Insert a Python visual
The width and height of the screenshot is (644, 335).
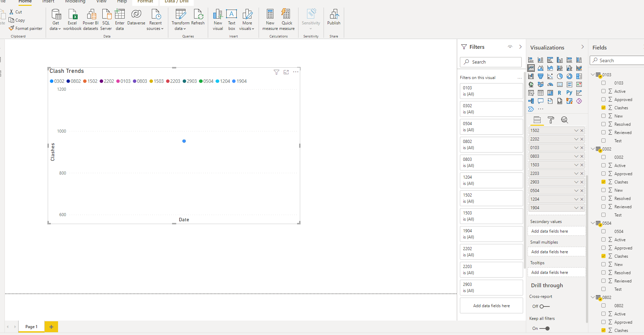pyautogui.click(x=569, y=93)
